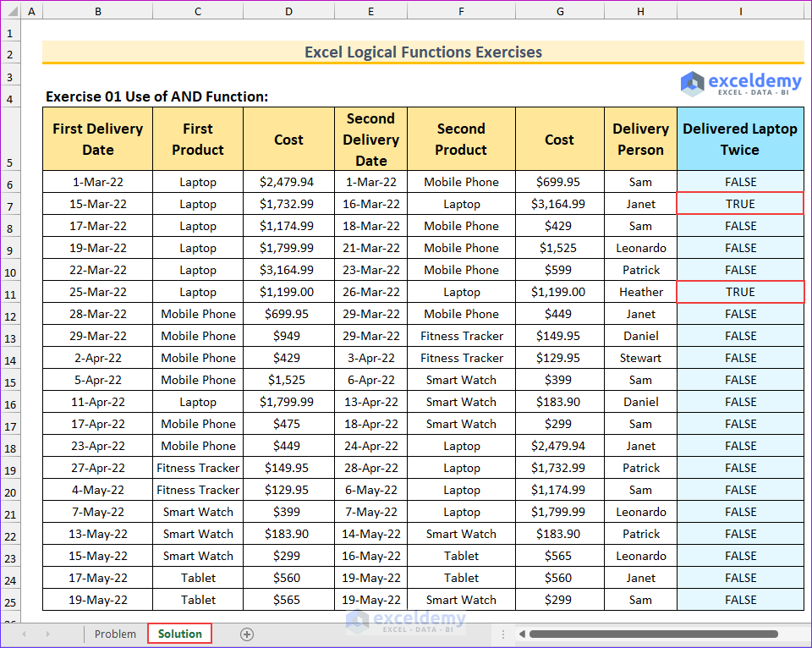Click 'First Product' header cell
The height and width of the screenshot is (648, 812).
pos(198,139)
